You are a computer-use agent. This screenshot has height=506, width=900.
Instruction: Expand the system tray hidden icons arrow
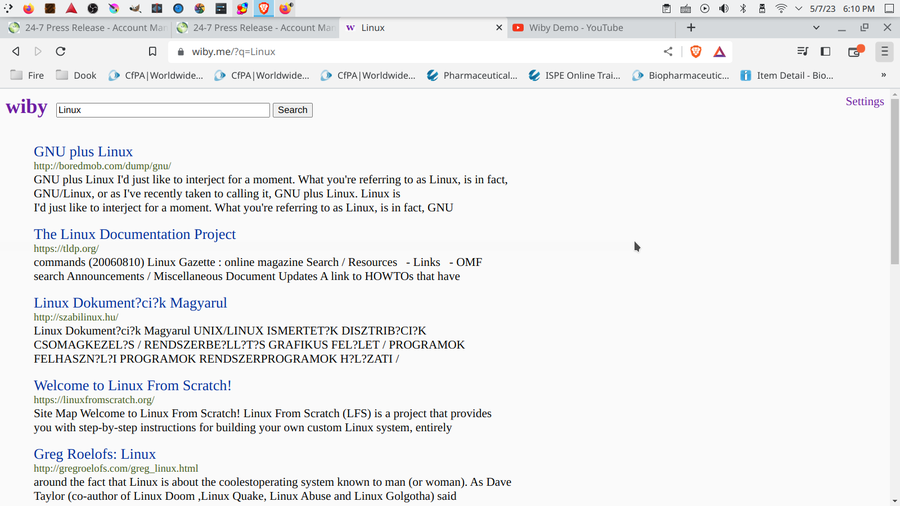[799, 8]
